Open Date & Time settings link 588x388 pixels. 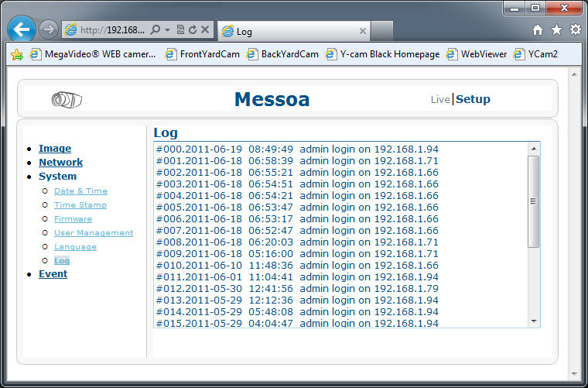[80, 191]
